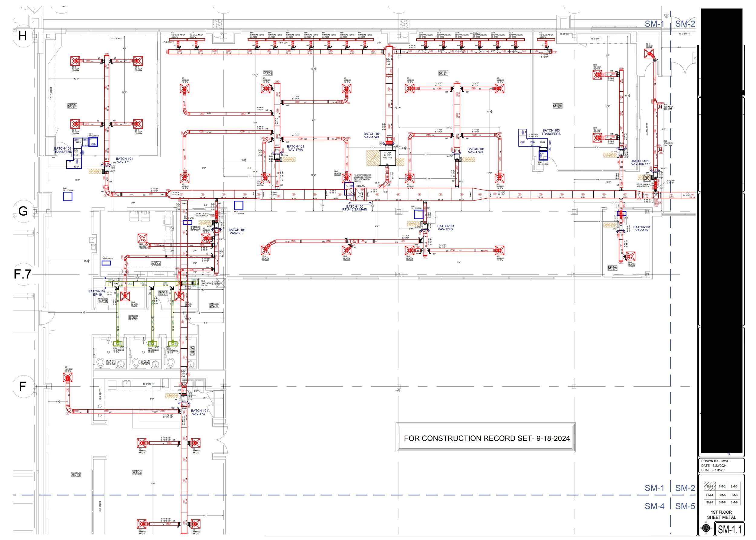Click the 'BATCH-101 VAV-174D' label
The image size is (756, 540).
tap(445, 228)
